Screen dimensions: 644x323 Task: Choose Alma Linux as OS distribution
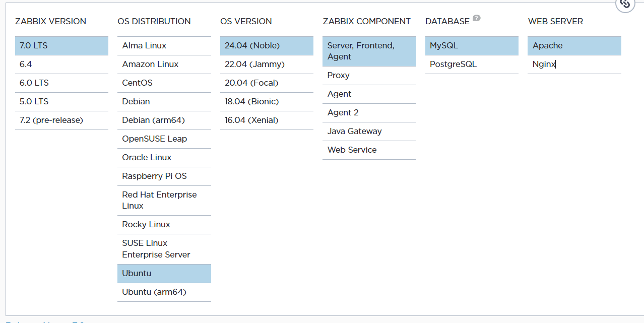(164, 45)
